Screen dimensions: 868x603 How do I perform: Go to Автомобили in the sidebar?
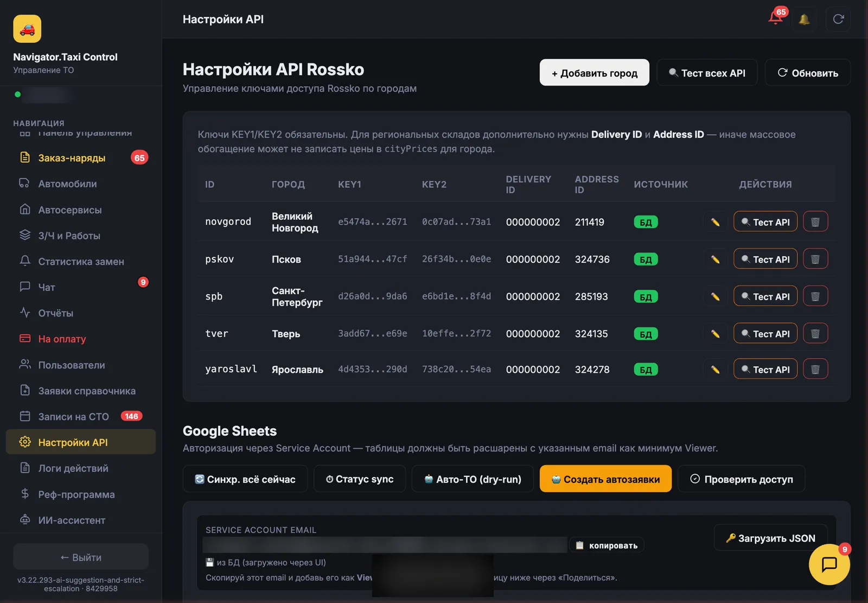point(81,184)
